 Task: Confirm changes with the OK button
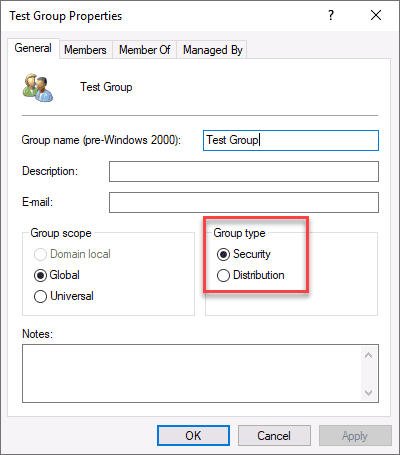(x=193, y=436)
